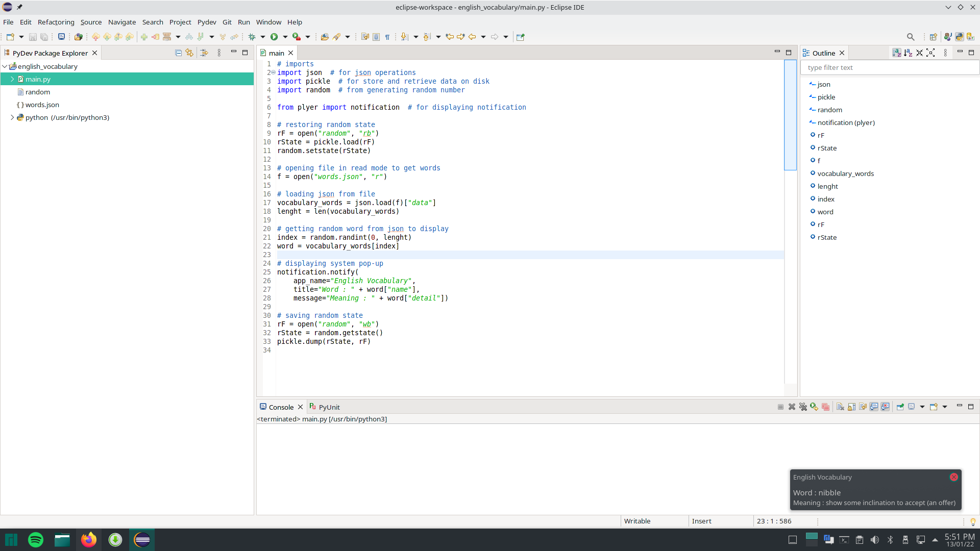Image resolution: width=980 pixels, height=551 pixels.
Task: Open the Run button dropdown arrow
Action: (x=285, y=37)
